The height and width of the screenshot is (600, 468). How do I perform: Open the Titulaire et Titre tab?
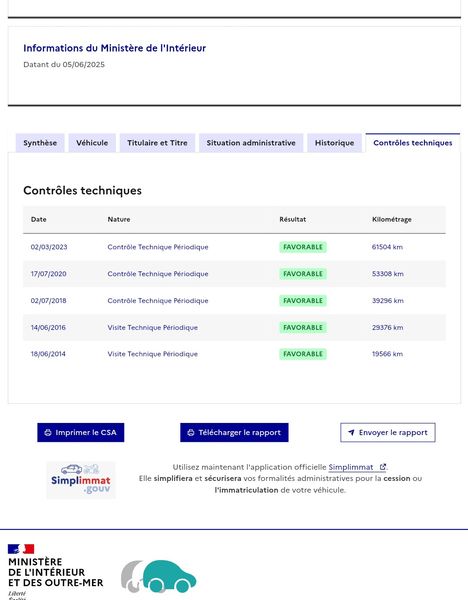point(157,143)
